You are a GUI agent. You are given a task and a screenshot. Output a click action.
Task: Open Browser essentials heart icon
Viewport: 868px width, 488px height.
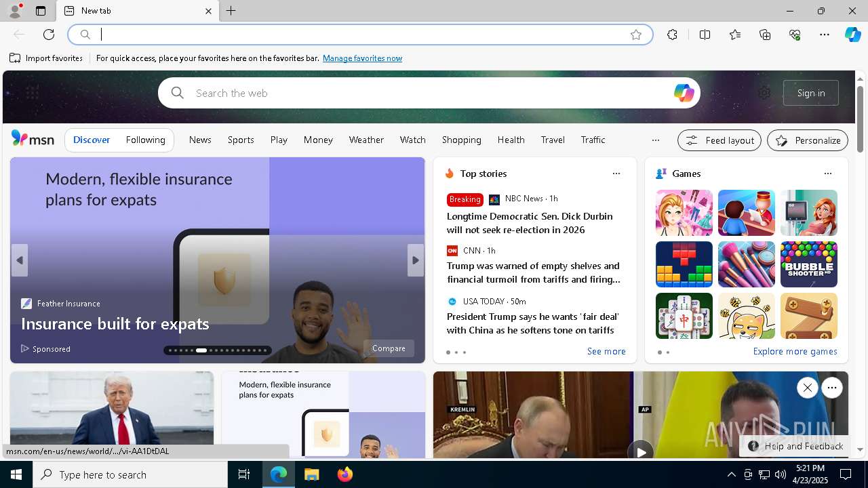click(795, 35)
